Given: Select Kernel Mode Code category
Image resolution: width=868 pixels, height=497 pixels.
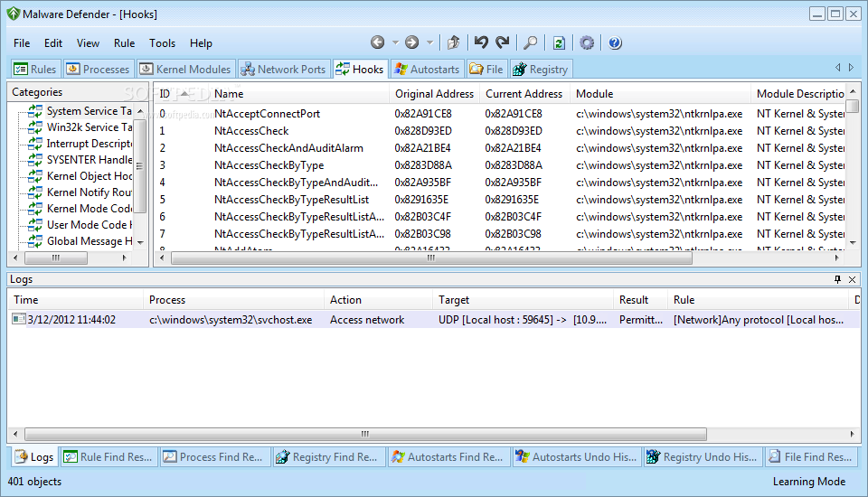Looking at the screenshot, I should (x=80, y=209).
